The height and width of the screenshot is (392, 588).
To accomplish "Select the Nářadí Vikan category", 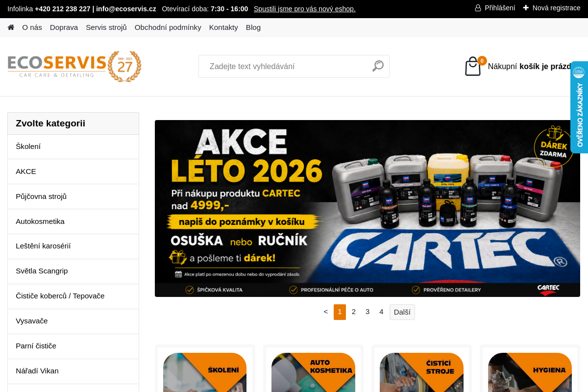I will pyautogui.click(x=73, y=371).
